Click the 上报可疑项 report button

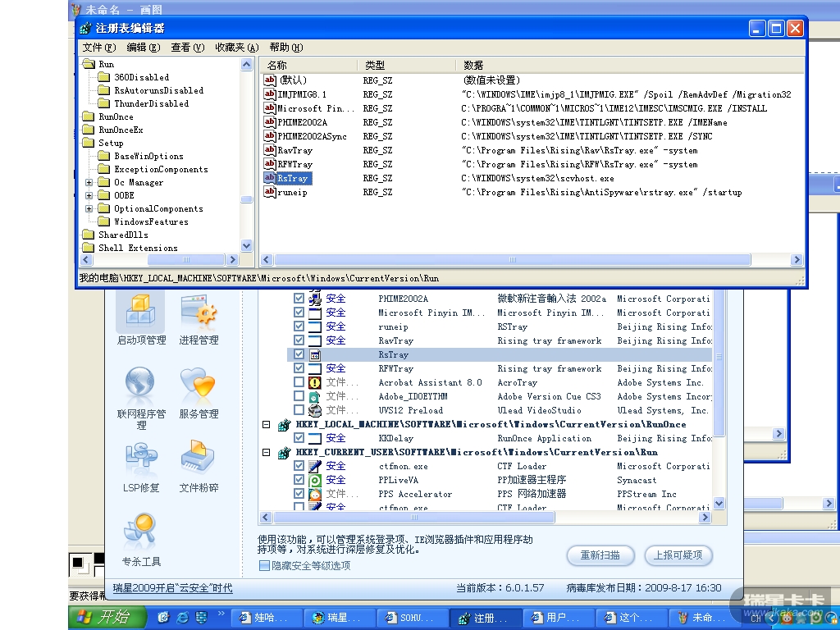[x=678, y=555]
